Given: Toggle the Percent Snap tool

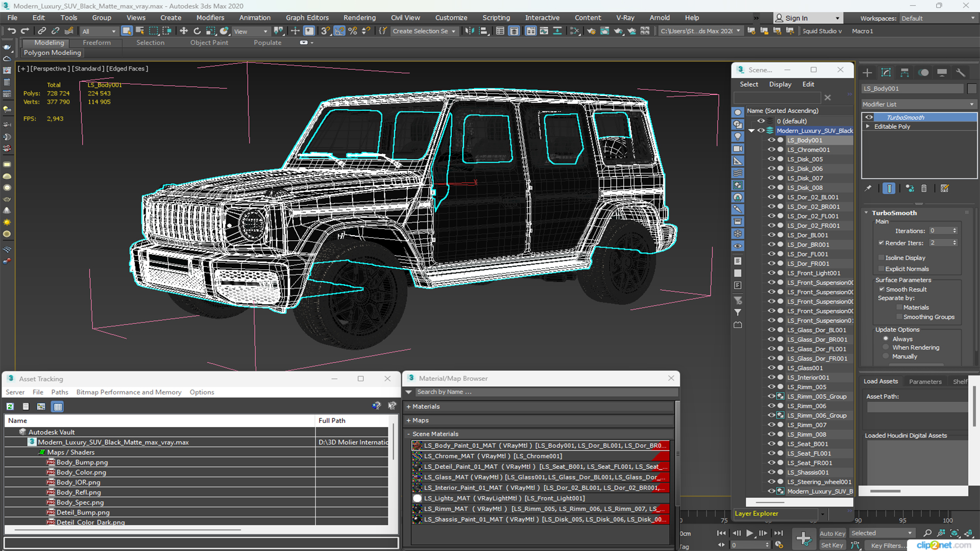Looking at the screenshot, I should 353,31.
